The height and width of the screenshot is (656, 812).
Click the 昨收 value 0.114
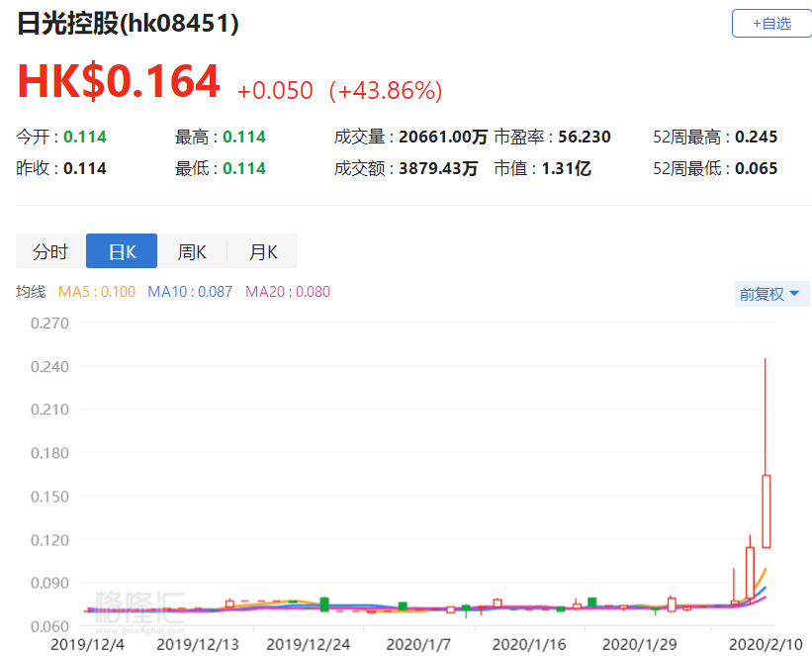point(84,168)
